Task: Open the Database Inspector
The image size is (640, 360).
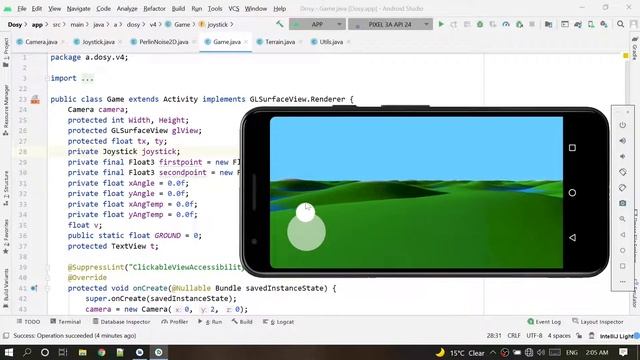Action: [x=121, y=322]
